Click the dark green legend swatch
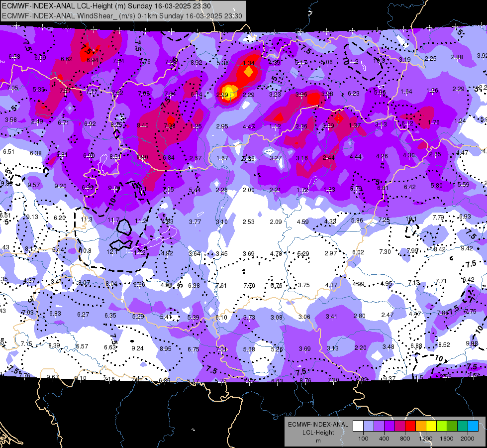Screen dimensions: 487x448 tap(452, 426)
